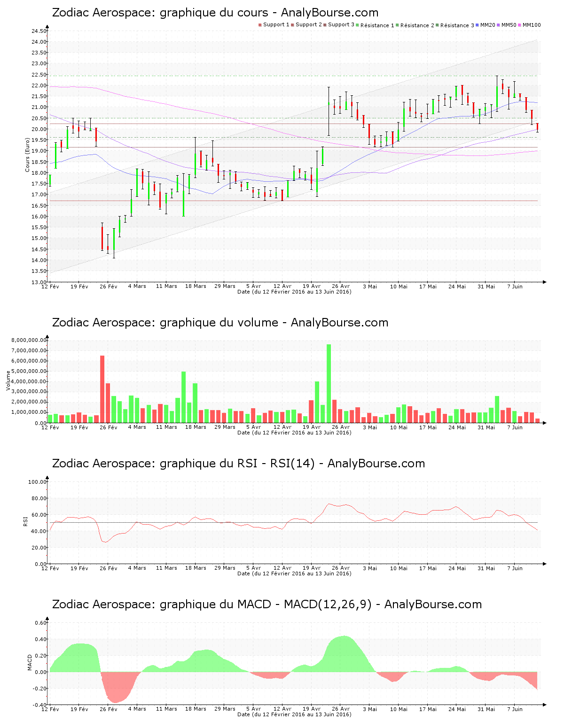The width and height of the screenshot is (564, 728).
Task: Select the Résistance 1 legend entry
Action: (375, 25)
